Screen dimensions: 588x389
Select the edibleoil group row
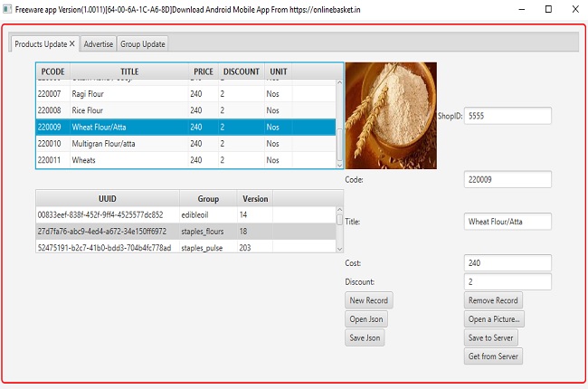tap(186, 215)
